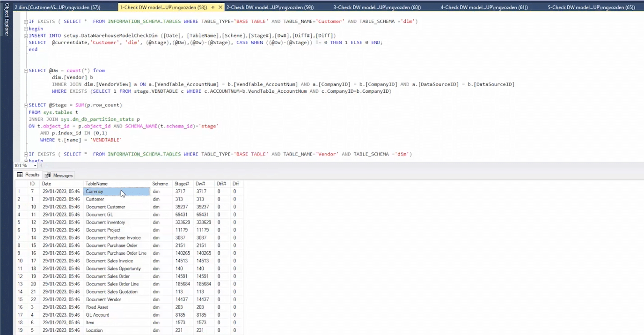Select the Document Sales Opportunity cell
644x335 pixels.
[x=117, y=269]
